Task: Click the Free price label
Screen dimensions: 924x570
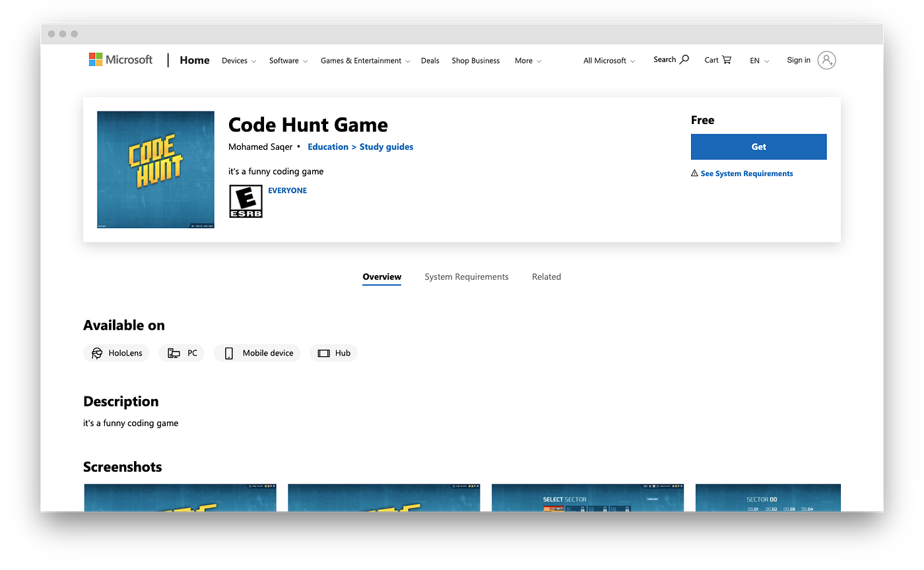Action: (703, 120)
